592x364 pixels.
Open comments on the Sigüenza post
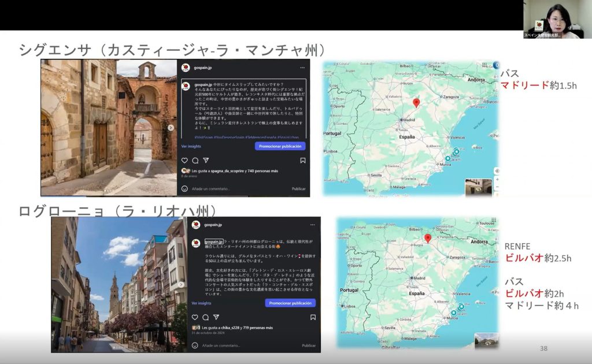click(195, 161)
